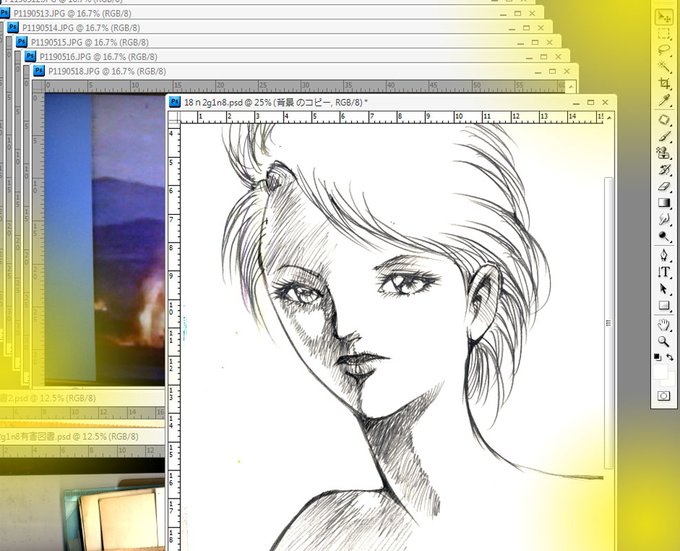Screen dimensions: 680x551
Task: Click ruler origin corner of sketch window
Action: (x=174, y=117)
